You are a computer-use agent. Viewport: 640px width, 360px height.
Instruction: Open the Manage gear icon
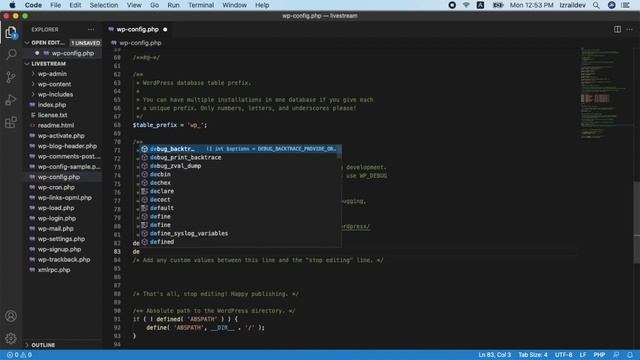coord(11,338)
